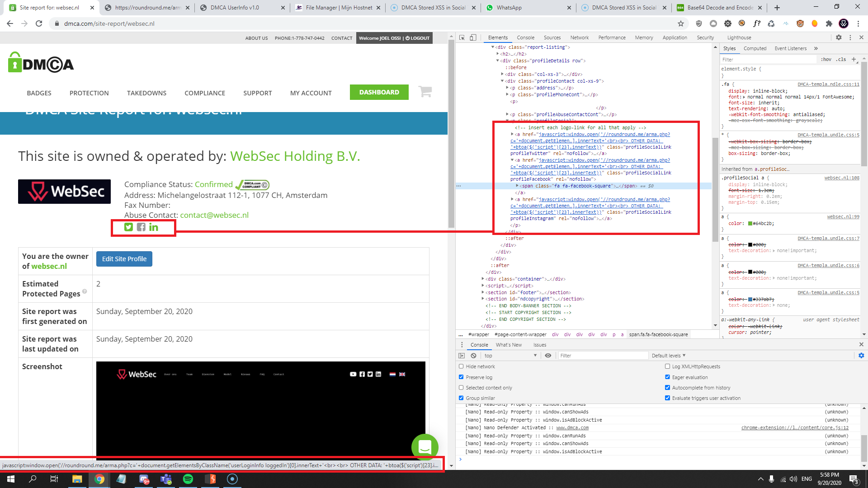This screenshot has height=488, width=868.
Task: Uncheck the Preserve log checkbox
Action: 461,377
